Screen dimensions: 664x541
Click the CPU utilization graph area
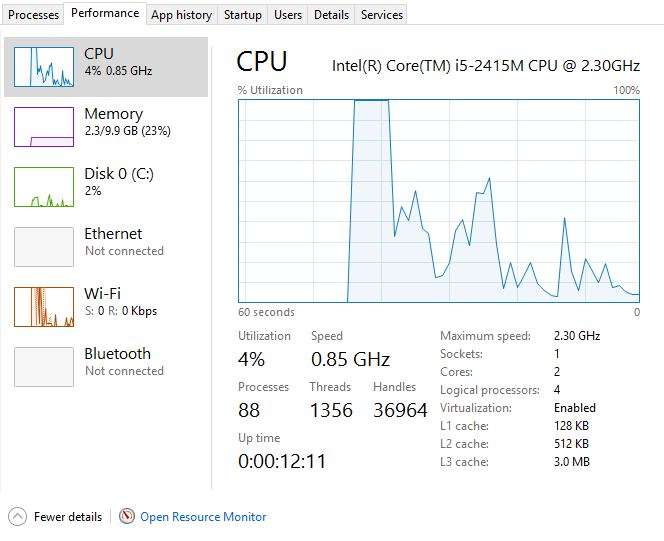point(438,200)
